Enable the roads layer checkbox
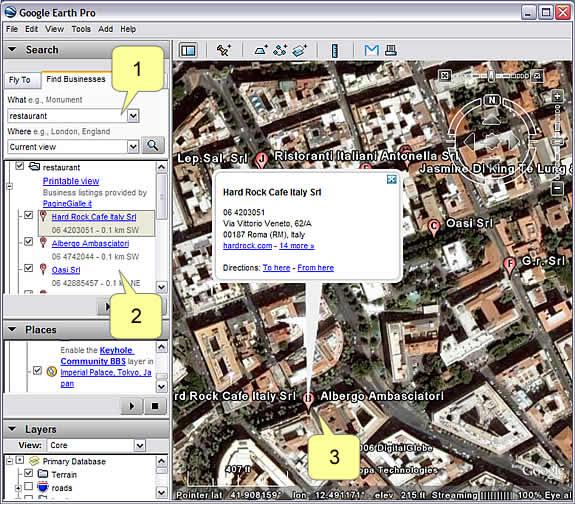This screenshot has height=505, width=575. coord(28,486)
